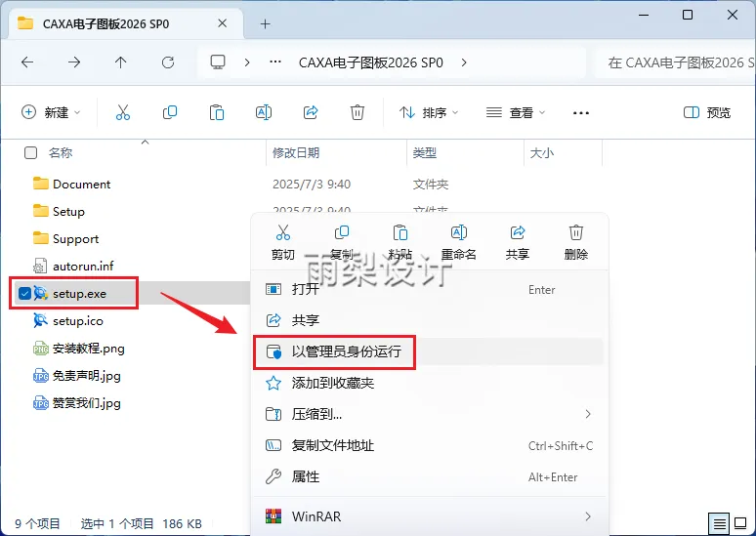756x536 pixels.
Task: Choose 共享 entry with the share arrow icon
Action: pyautogui.click(x=429, y=320)
